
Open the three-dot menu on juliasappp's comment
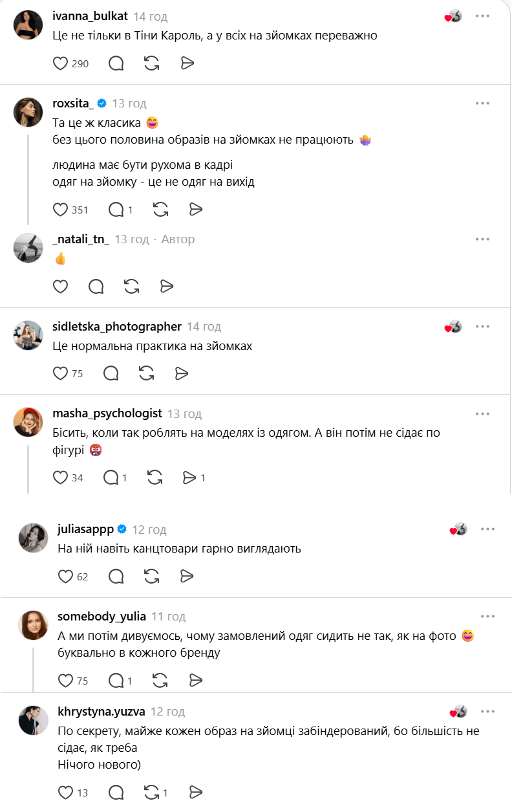[487, 529]
